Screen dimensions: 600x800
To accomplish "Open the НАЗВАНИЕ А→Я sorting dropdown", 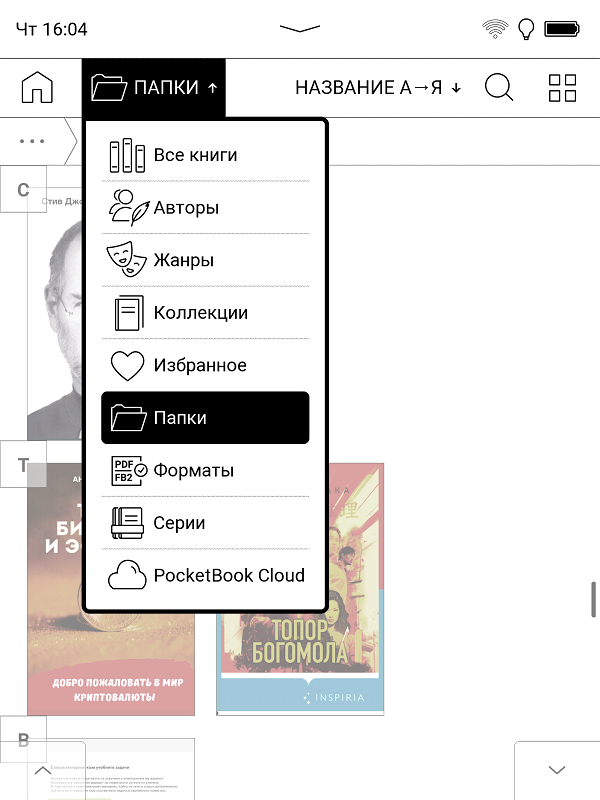I will [x=378, y=88].
